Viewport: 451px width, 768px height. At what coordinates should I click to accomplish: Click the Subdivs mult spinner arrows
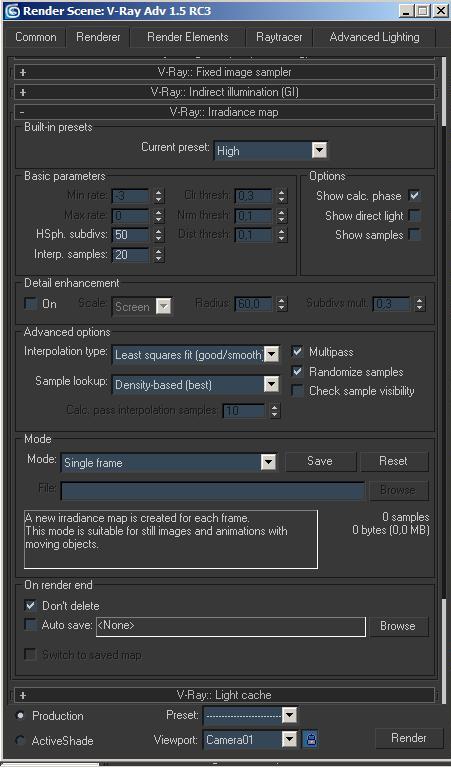[420, 304]
